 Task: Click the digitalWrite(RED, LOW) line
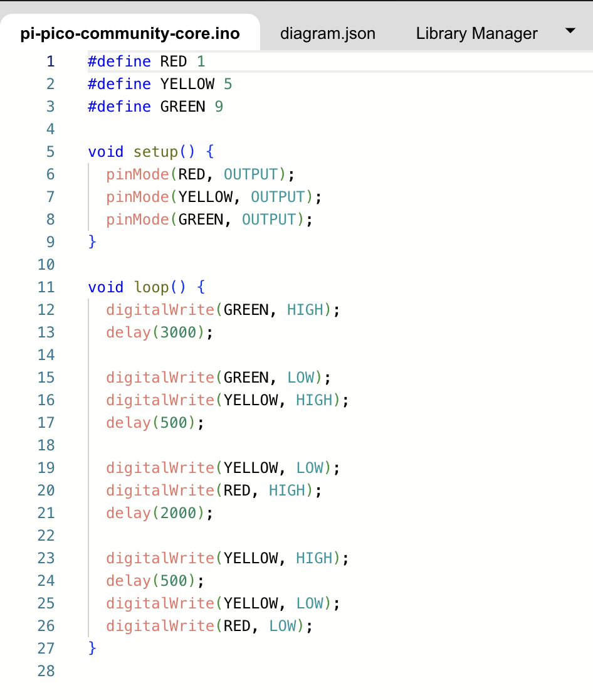(209, 626)
